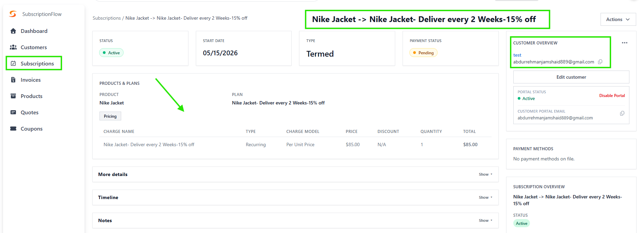Click Subscription Overview Active badge
The width and height of the screenshot is (644, 233).
[x=521, y=223]
